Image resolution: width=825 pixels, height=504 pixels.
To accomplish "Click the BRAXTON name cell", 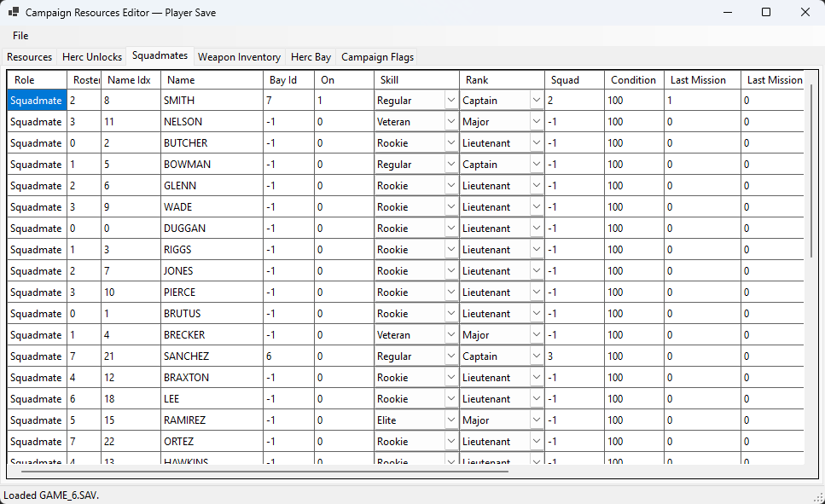I will 212,377.
